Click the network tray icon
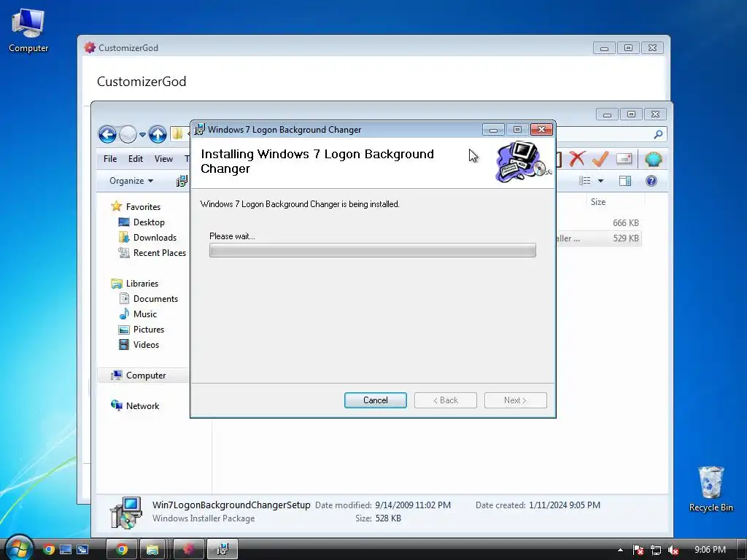747x560 pixels. click(656, 550)
